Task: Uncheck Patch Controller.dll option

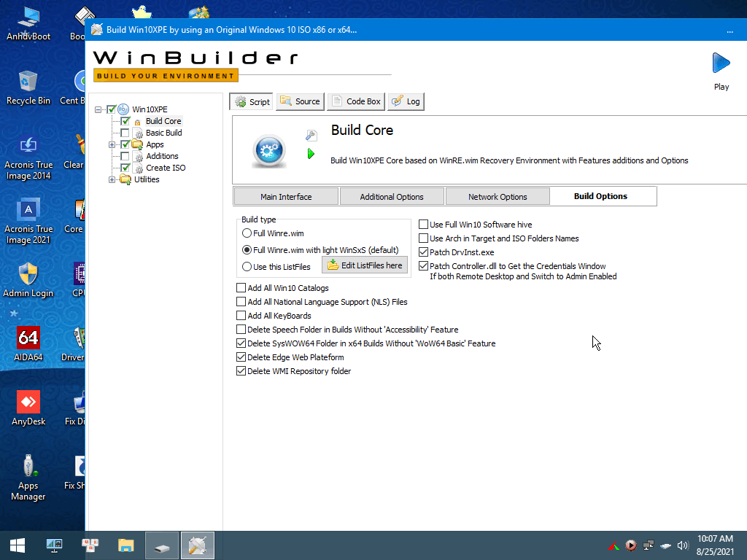Action: 423,265
